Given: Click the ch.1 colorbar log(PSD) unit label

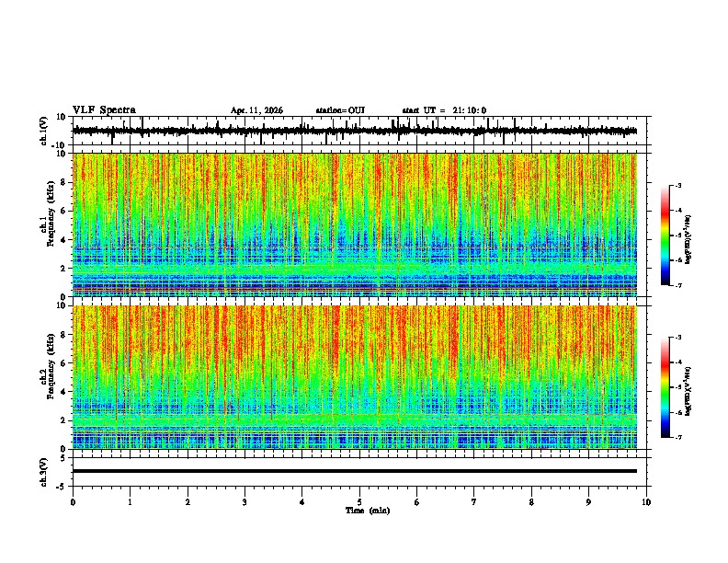Looking at the screenshot, I should [688, 239].
